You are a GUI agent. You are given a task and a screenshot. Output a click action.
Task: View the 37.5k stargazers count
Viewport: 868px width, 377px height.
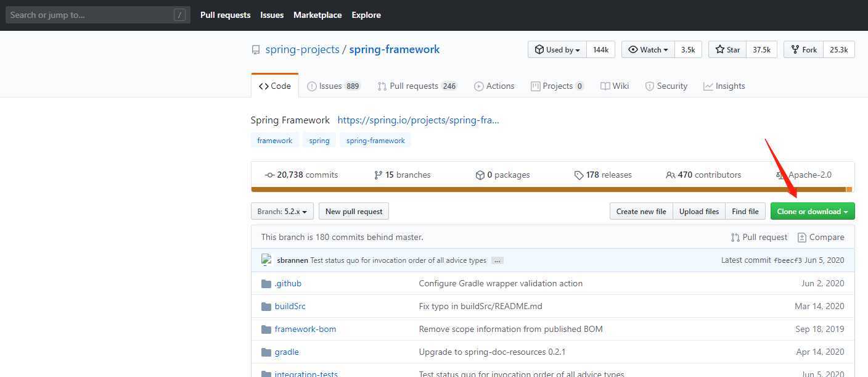pyautogui.click(x=761, y=50)
